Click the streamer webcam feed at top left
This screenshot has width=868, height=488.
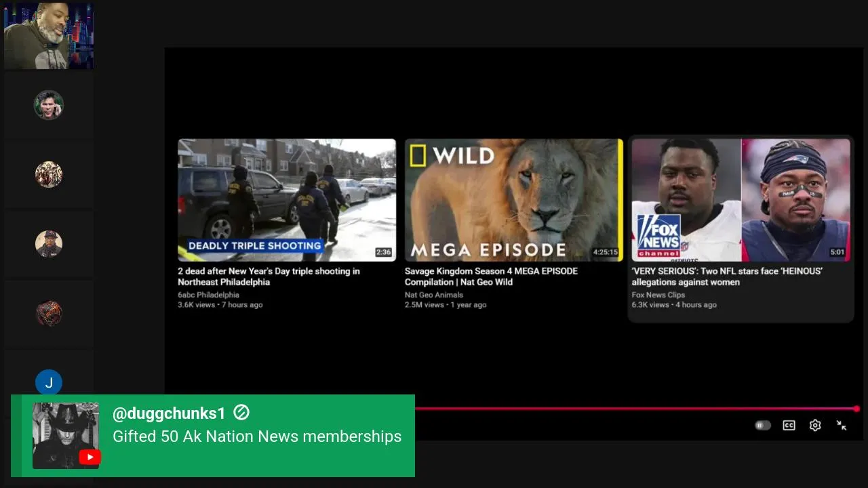[x=49, y=35]
